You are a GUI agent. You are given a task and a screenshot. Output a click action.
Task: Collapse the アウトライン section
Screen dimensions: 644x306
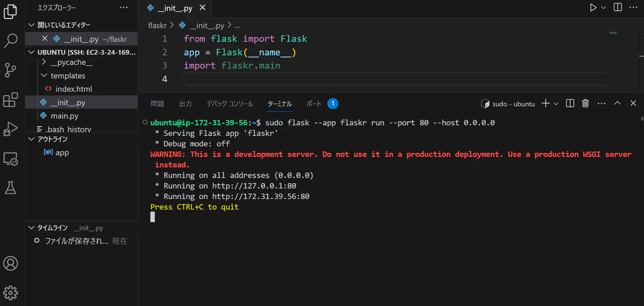click(x=82, y=139)
